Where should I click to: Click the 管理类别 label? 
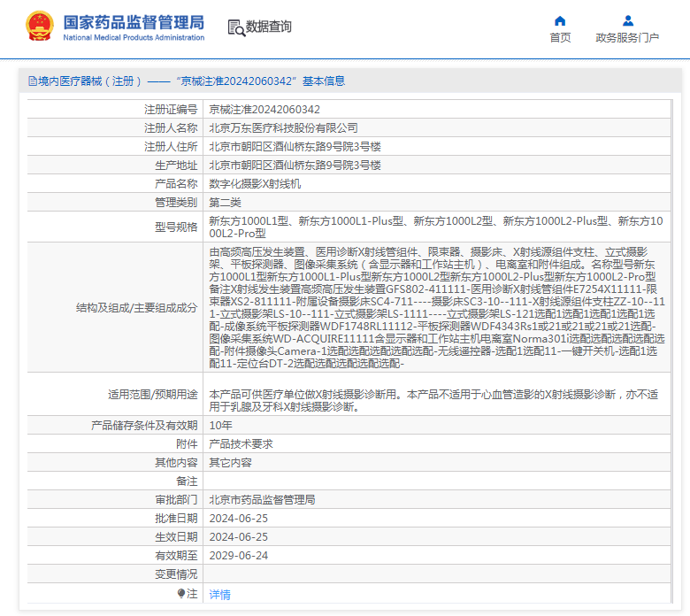176,202
